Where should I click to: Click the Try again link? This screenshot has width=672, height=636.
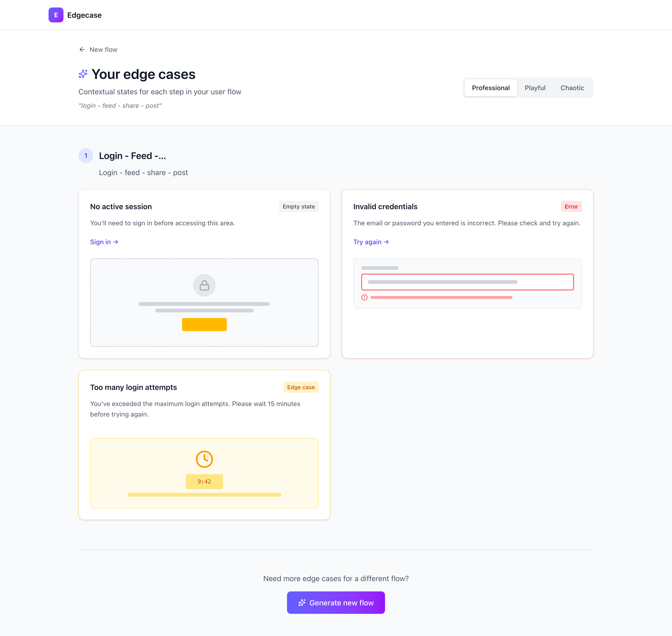pos(371,242)
